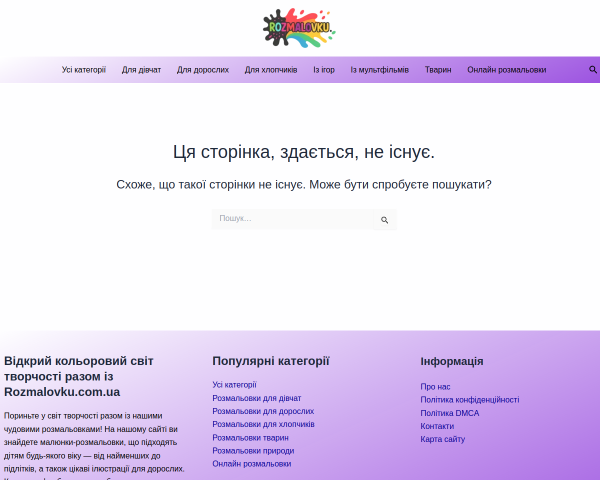Click the Rozmalovku paint-splash logo

coord(299,28)
